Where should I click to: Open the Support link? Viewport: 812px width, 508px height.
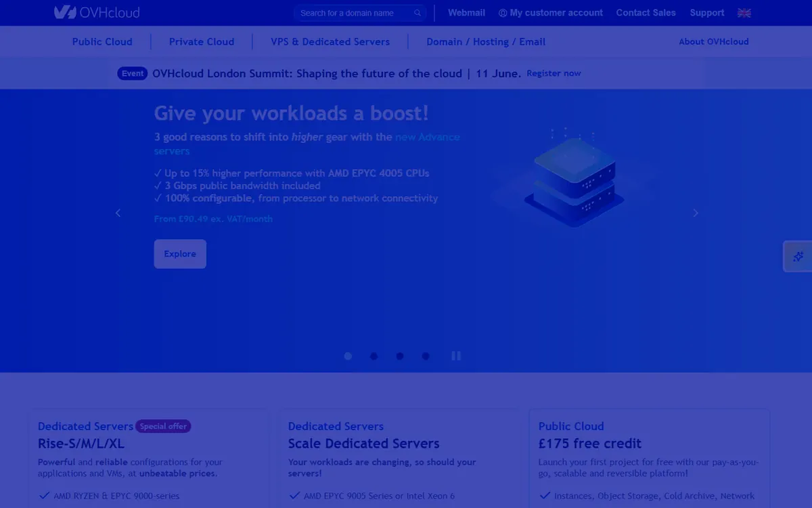point(707,13)
